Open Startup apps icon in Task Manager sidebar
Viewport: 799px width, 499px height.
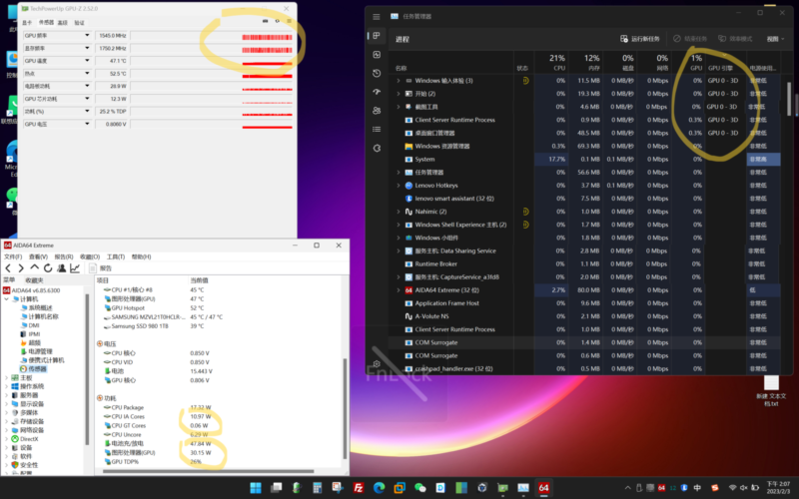click(377, 91)
